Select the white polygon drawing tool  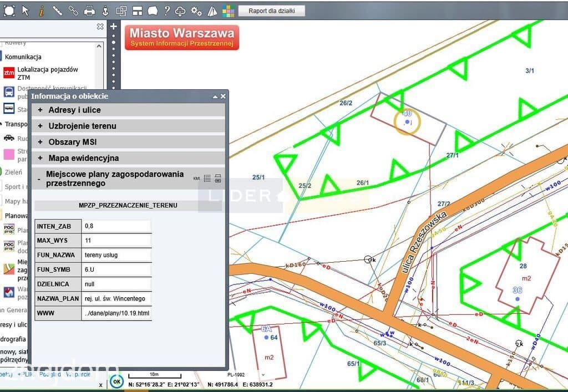pos(153,11)
